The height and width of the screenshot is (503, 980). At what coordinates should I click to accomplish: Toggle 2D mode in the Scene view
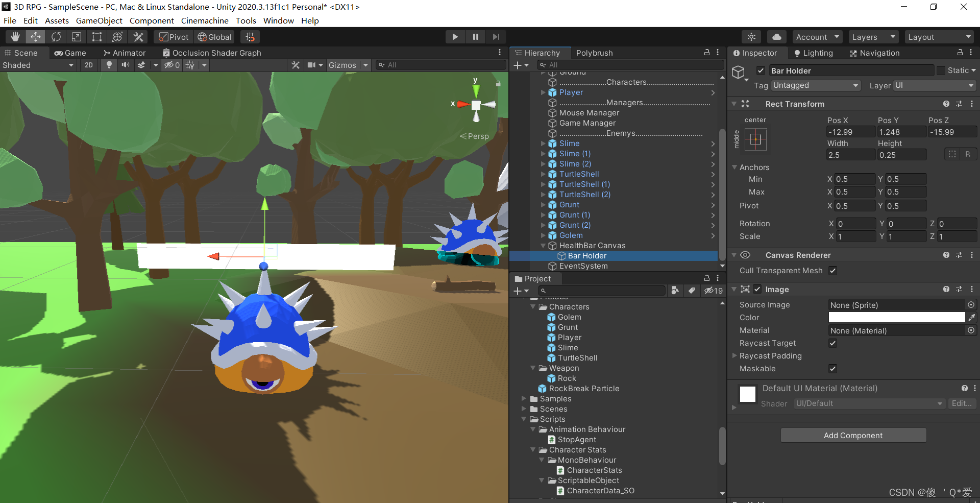[x=88, y=65]
